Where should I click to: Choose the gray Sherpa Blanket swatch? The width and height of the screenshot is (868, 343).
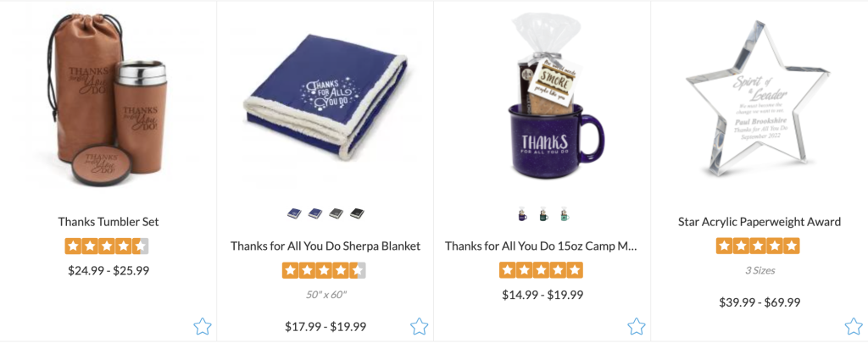coord(337,213)
